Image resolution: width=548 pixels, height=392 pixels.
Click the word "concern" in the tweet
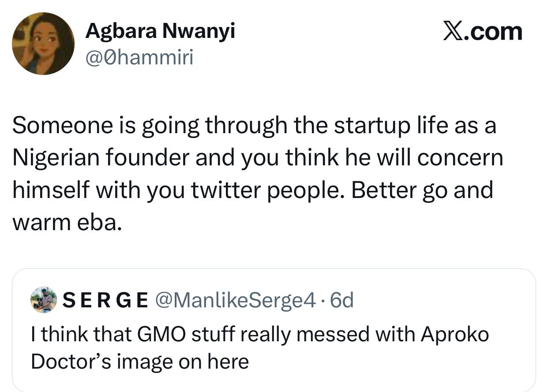[x=460, y=158]
